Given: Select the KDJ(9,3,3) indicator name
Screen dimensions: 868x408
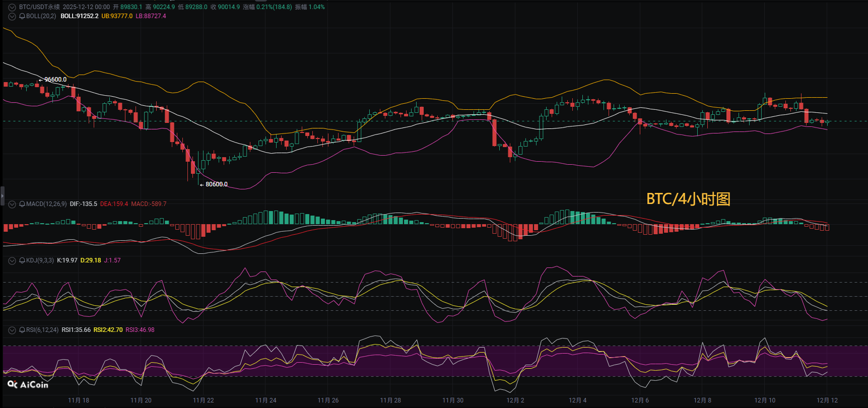Looking at the screenshot, I should pyautogui.click(x=40, y=260).
